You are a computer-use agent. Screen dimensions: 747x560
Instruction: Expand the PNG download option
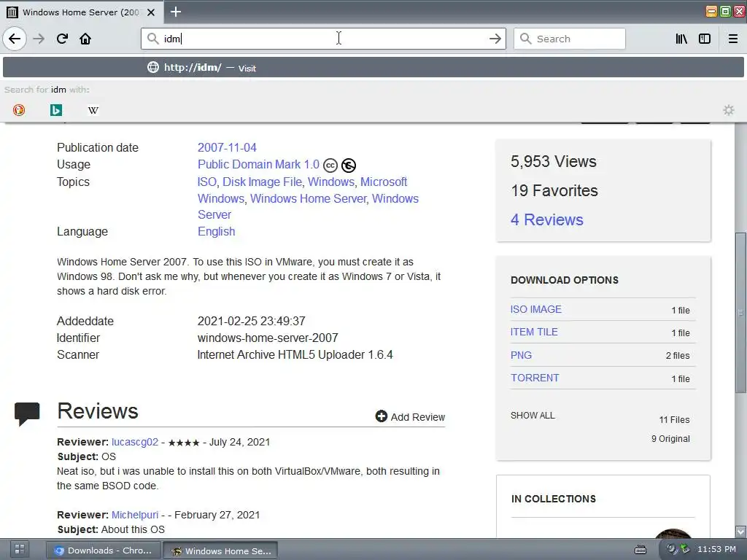pos(521,355)
